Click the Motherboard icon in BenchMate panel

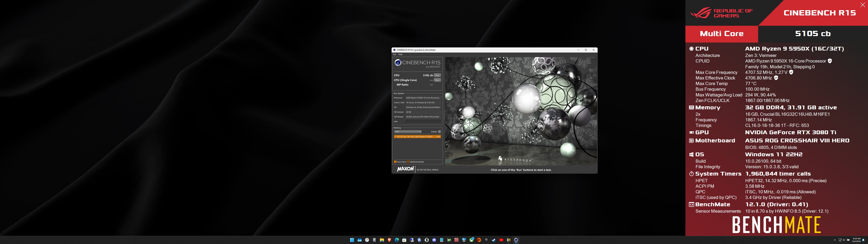[x=691, y=140]
